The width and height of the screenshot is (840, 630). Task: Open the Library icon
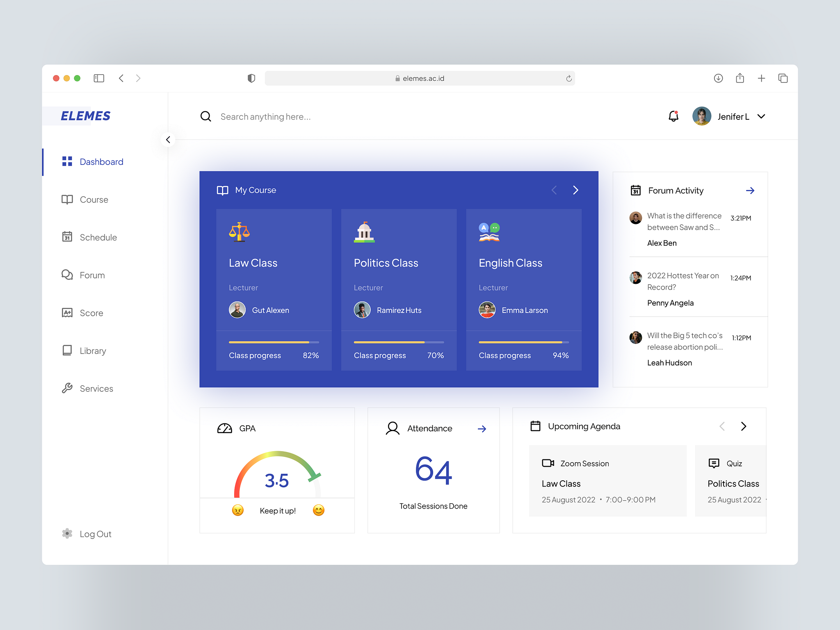(x=67, y=350)
